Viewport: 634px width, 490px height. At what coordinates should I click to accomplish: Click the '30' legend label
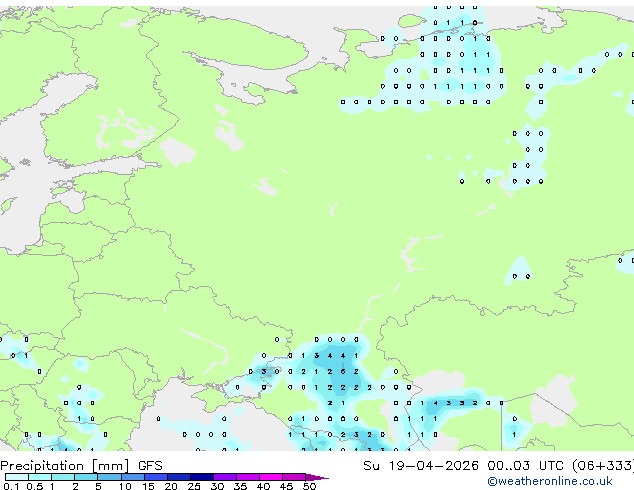pyautogui.click(x=217, y=486)
